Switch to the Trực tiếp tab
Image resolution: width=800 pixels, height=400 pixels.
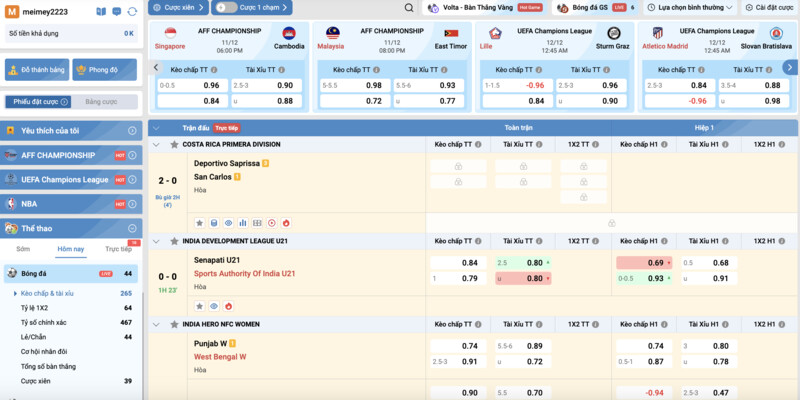coord(118,249)
